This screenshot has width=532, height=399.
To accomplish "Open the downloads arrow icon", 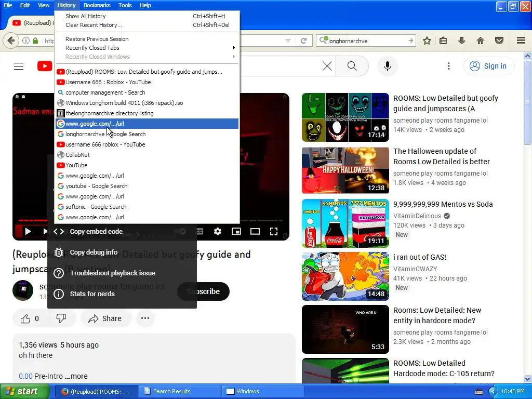I will point(461,41).
